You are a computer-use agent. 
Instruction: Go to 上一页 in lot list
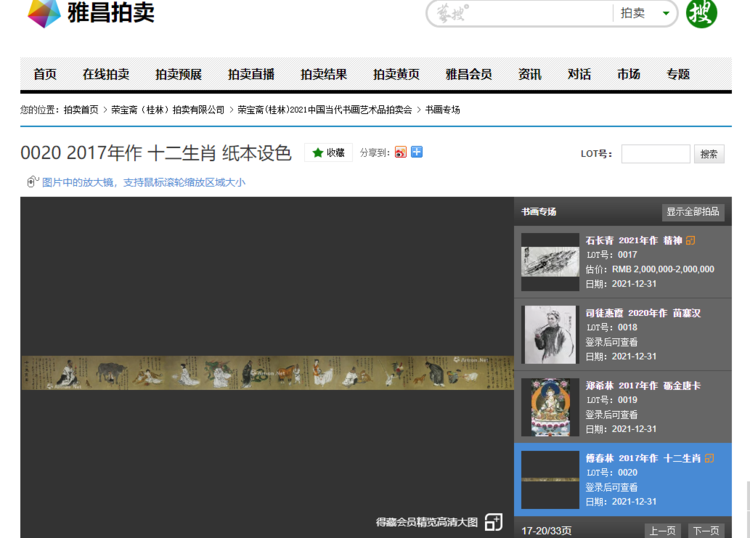coord(662,530)
